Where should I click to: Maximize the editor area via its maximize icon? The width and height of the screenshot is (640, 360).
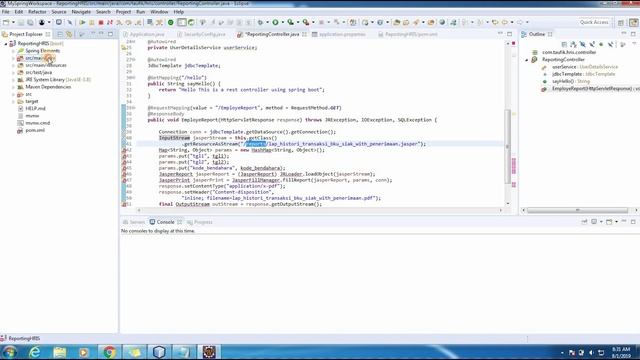(x=509, y=34)
